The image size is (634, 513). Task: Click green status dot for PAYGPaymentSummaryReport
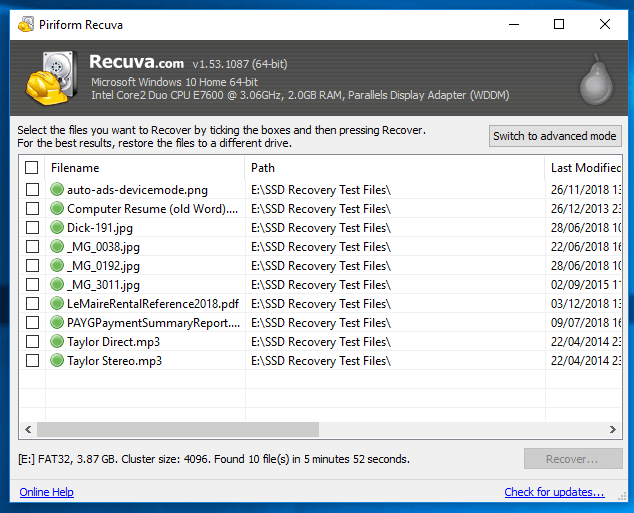tap(57, 322)
